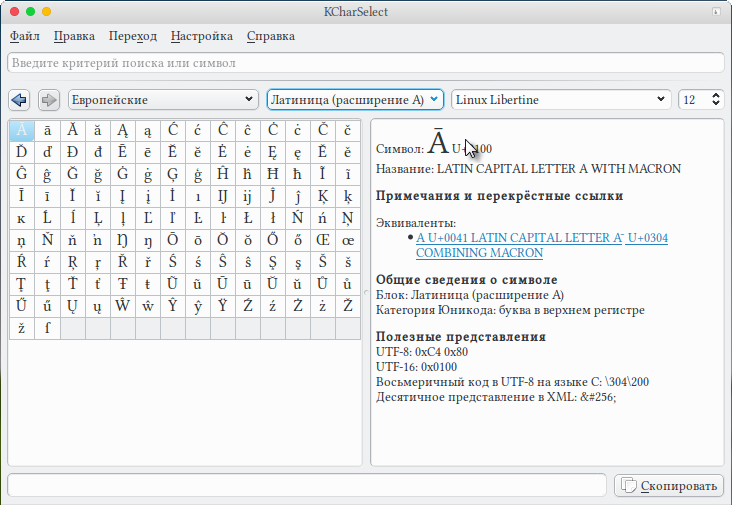The height and width of the screenshot is (505, 732).
Task: Click the Категория Юникода line
Action: point(510,310)
